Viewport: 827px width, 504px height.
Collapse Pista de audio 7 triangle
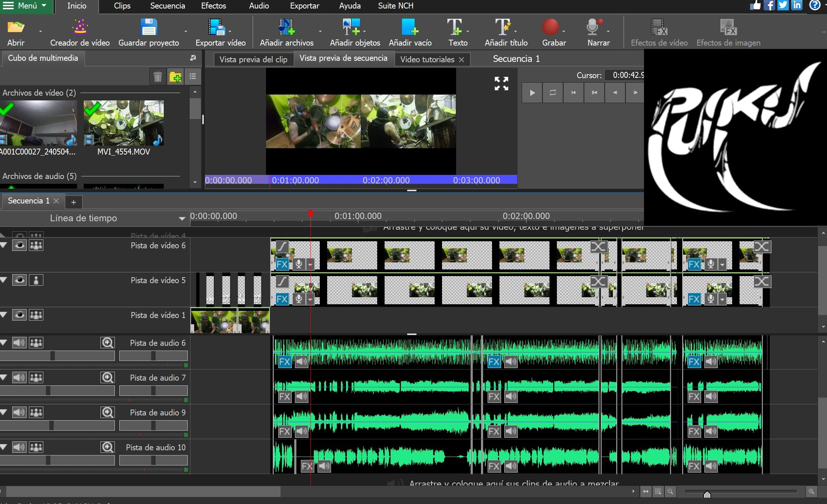[4, 377]
